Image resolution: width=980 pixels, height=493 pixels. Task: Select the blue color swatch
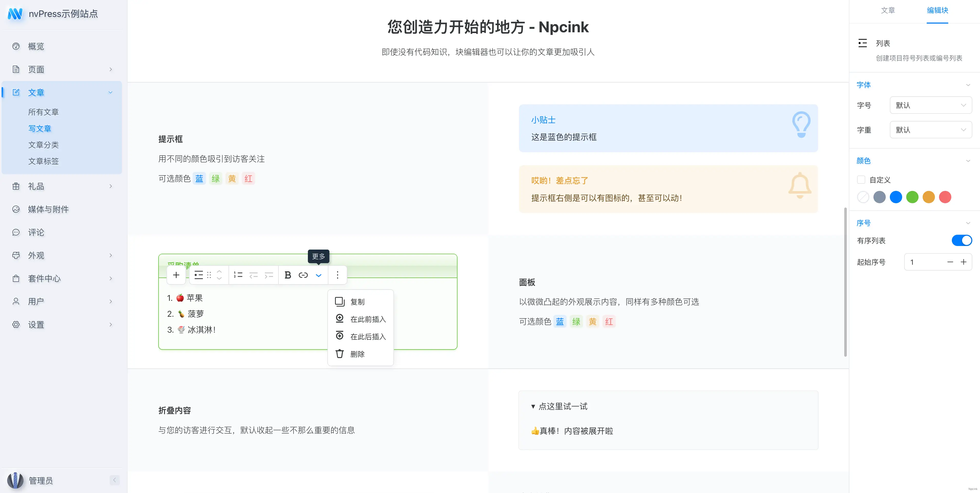896,197
